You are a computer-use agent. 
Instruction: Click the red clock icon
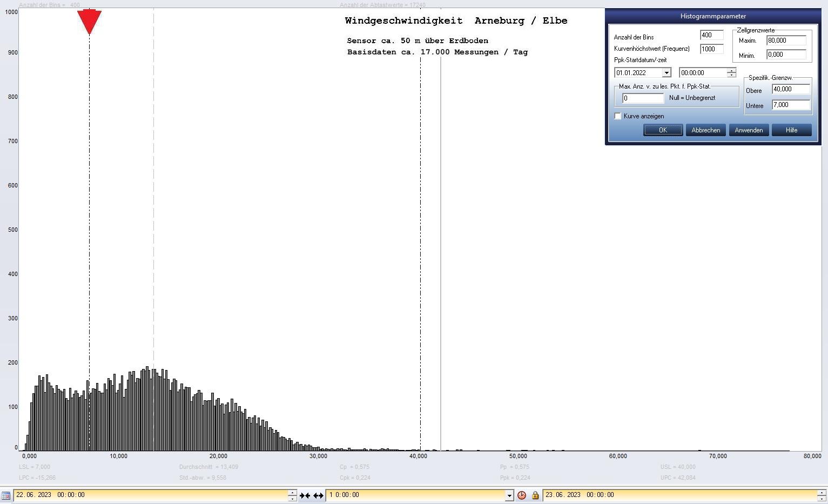pyautogui.click(x=522, y=495)
